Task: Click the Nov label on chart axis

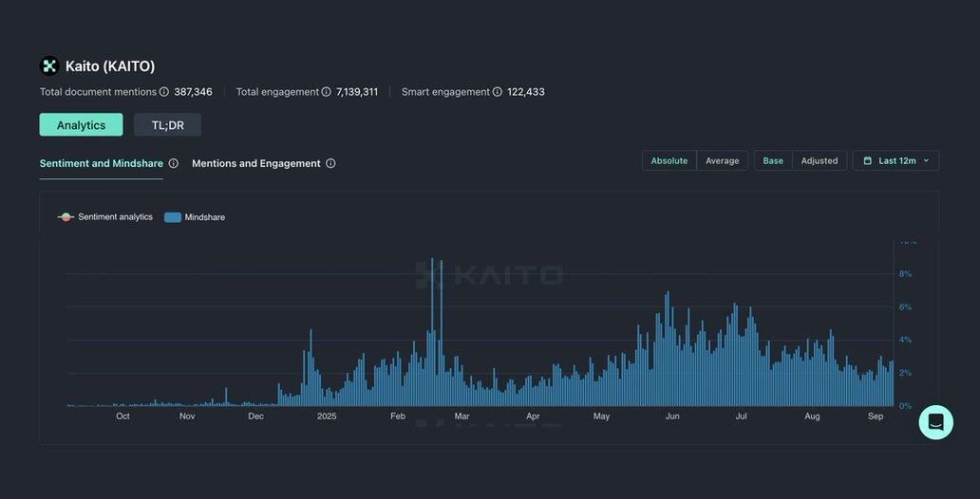Action: click(187, 416)
